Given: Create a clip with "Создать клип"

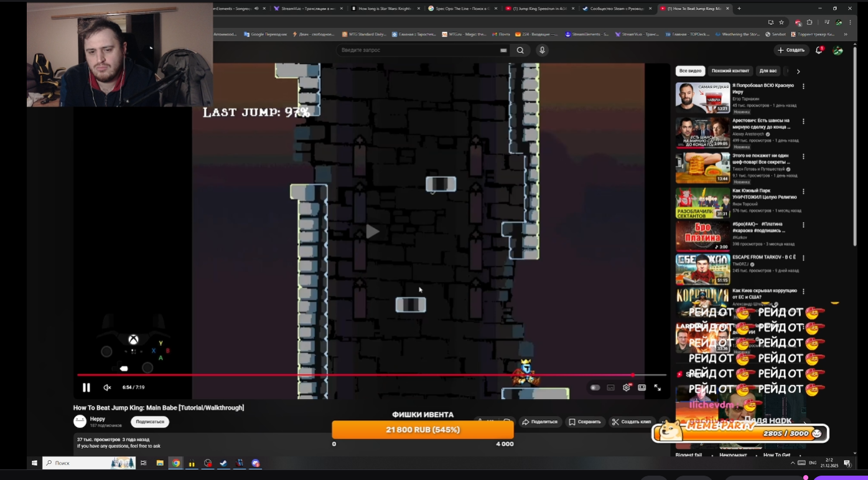Looking at the screenshot, I should [x=632, y=421].
